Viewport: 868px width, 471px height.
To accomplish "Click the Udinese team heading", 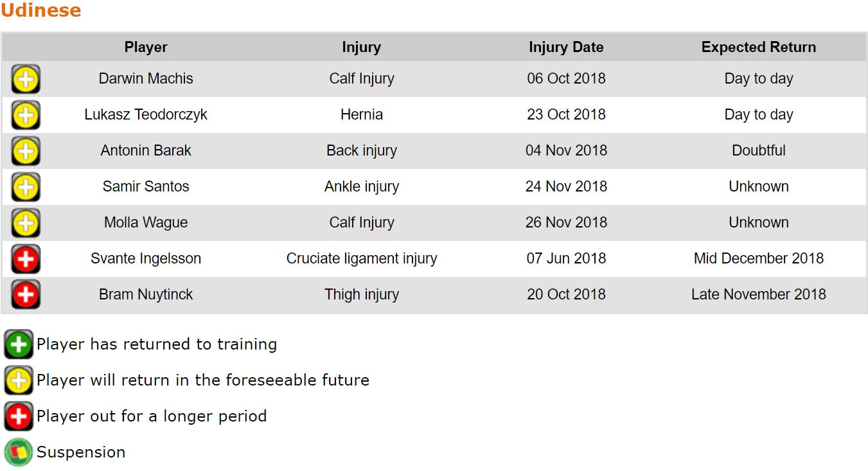I will click(x=41, y=11).
